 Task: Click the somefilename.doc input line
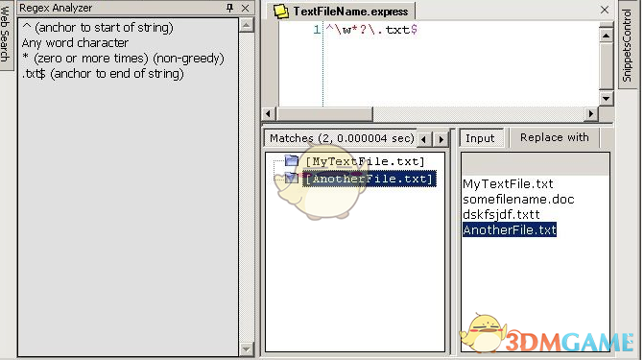click(518, 200)
